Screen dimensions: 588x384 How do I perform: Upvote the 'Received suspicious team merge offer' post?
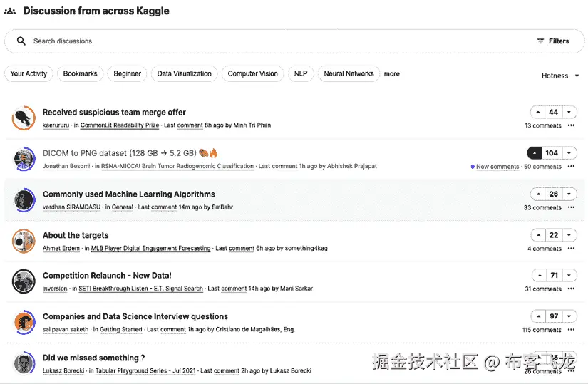(537, 113)
